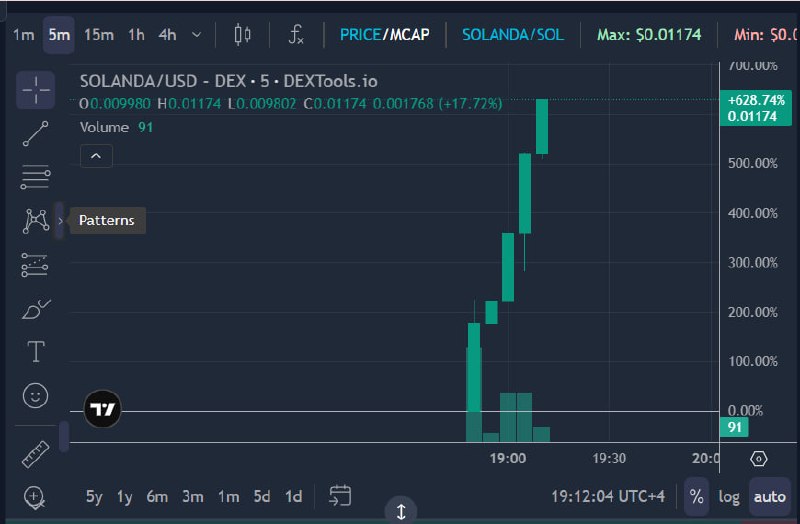
Task: Open the Fibonacci/horizontal lines tool
Action: (x=36, y=177)
